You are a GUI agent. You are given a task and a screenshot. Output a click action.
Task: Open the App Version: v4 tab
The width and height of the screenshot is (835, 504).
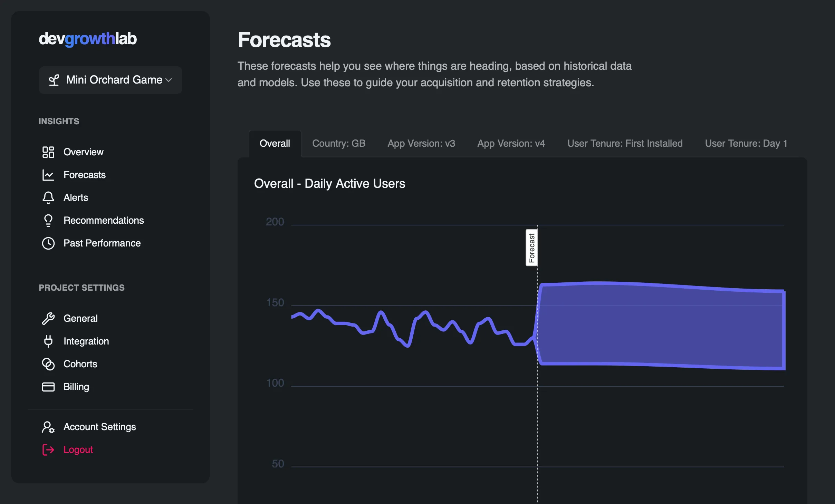coord(511,143)
